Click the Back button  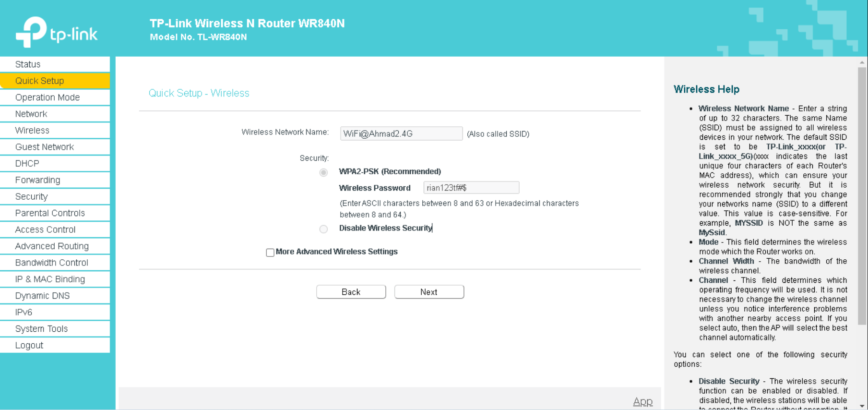tap(351, 292)
